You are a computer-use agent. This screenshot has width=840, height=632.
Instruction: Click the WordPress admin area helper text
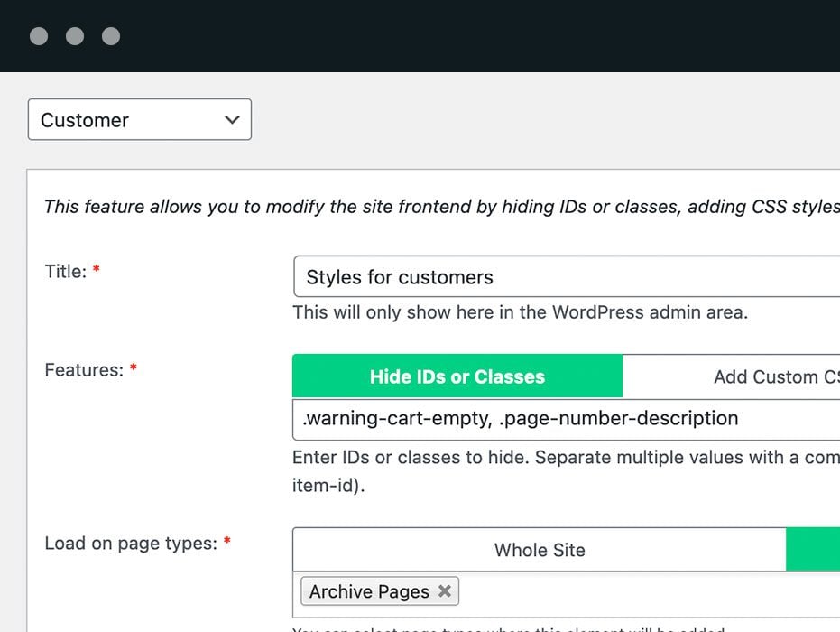click(x=521, y=313)
